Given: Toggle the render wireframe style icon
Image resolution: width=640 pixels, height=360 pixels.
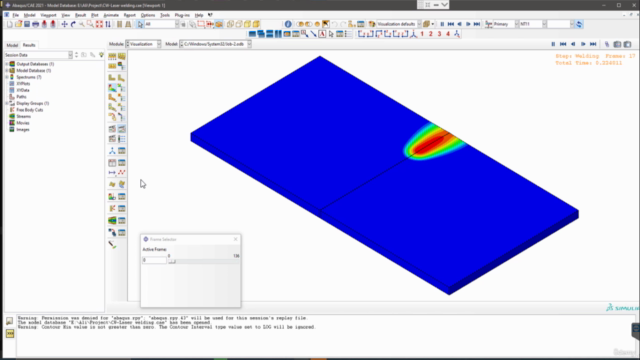Looking at the screenshot, I should pyautogui.click(x=230, y=24).
